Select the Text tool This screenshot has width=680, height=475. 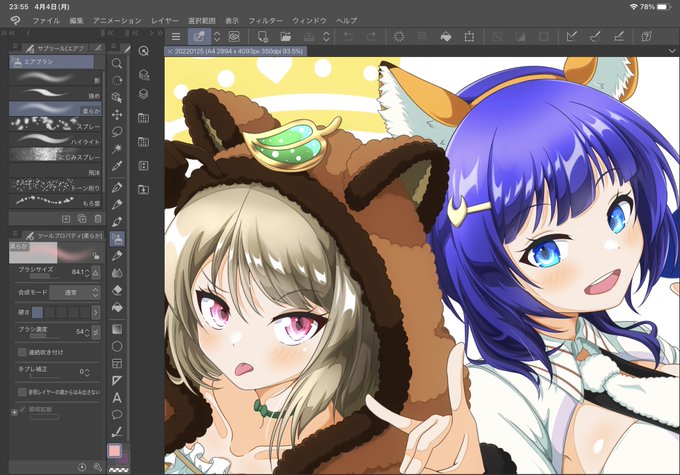click(x=117, y=397)
